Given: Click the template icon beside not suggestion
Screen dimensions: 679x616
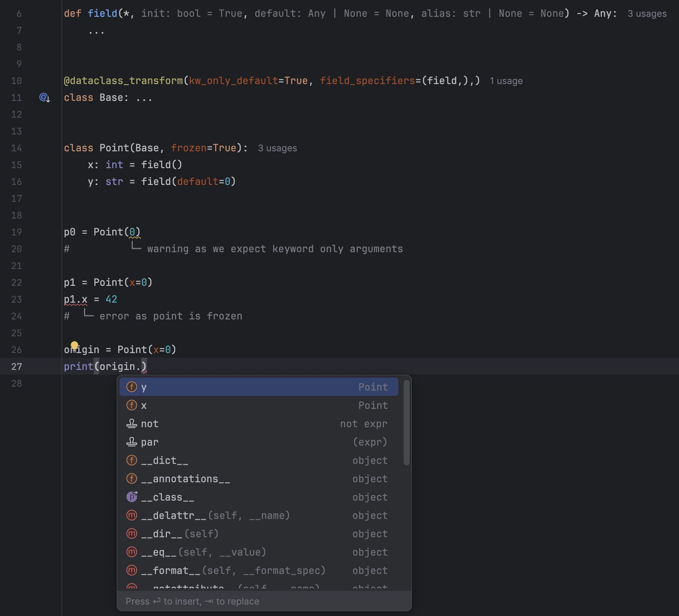Looking at the screenshot, I should click(132, 424).
